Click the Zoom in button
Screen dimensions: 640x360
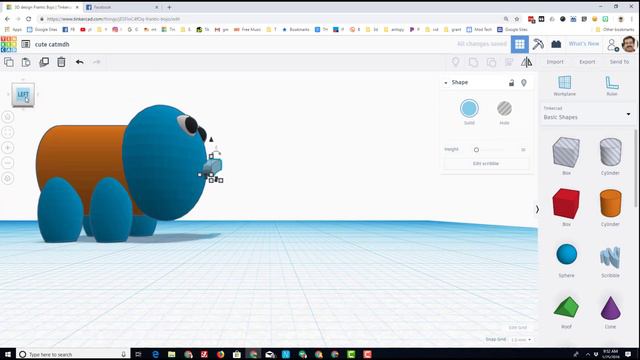coord(8,147)
